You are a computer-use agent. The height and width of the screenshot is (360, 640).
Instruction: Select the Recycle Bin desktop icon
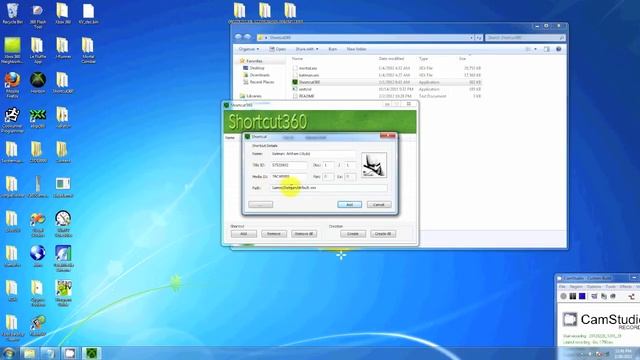(x=12, y=13)
